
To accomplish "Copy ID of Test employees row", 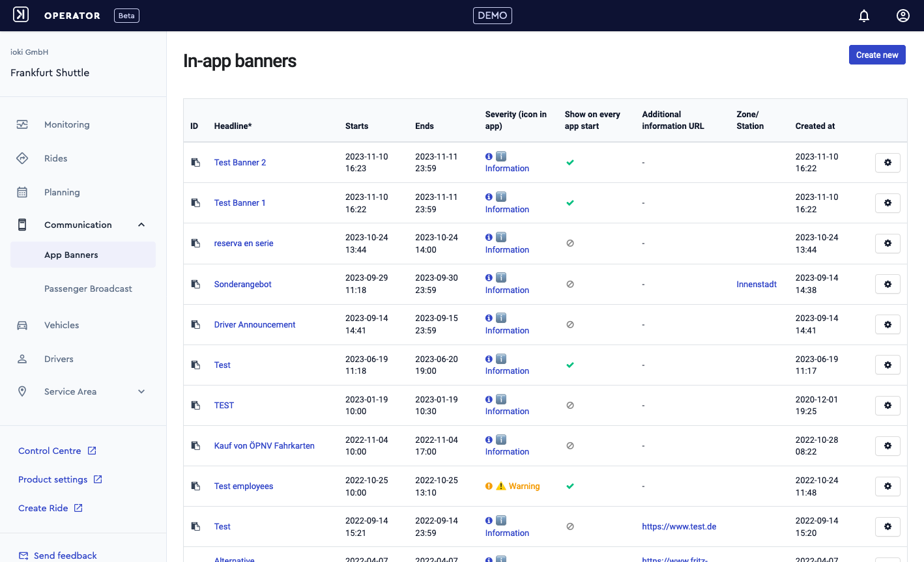I will point(195,486).
